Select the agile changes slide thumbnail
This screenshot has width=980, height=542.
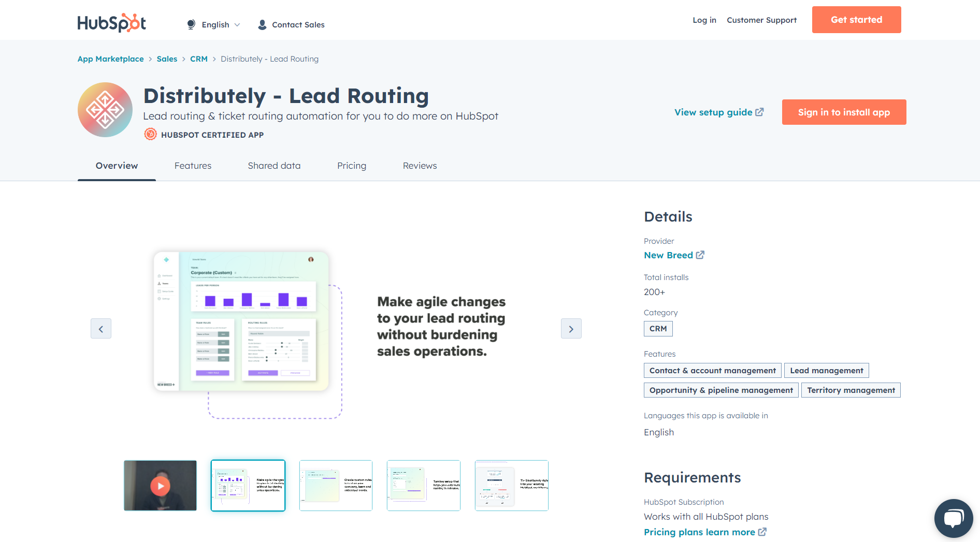pyautogui.click(x=248, y=486)
